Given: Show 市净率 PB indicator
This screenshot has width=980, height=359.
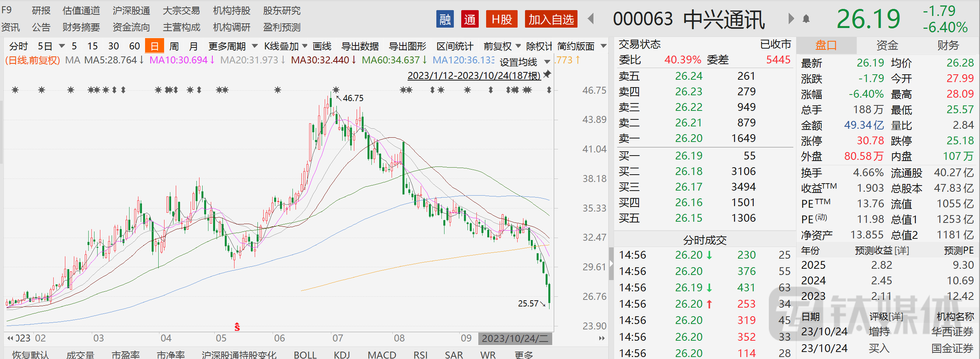Looking at the screenshot, I should (171, 354).
